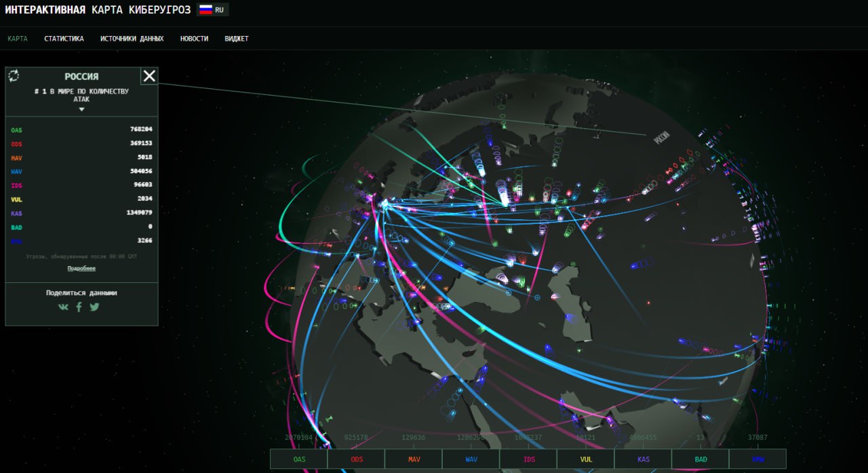This screenshot has height=473, width=868.
Task: Toggle ODS detections in bottom bar
Action: 357,459
